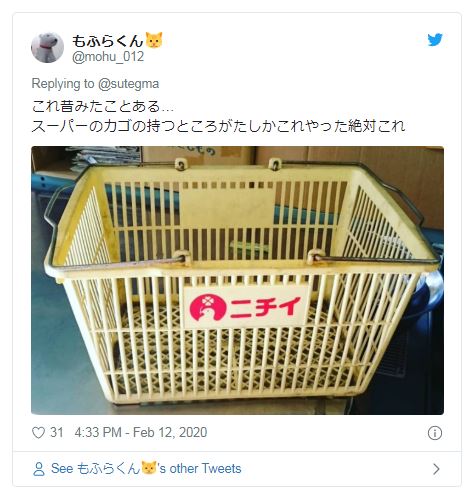Open See もふらくん's other Tweets
This screenshot has width=472, height=499.
146,469
